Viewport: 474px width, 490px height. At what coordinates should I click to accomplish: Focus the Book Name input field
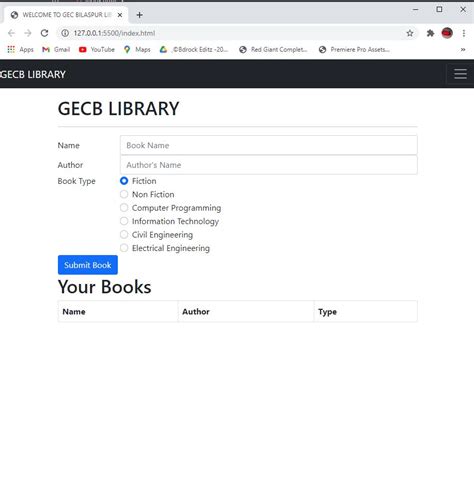tap(269, 145)
